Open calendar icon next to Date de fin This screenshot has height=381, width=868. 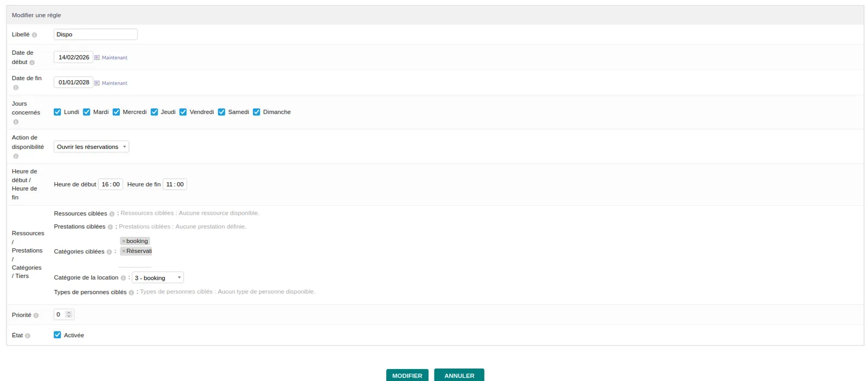[97, 83]
